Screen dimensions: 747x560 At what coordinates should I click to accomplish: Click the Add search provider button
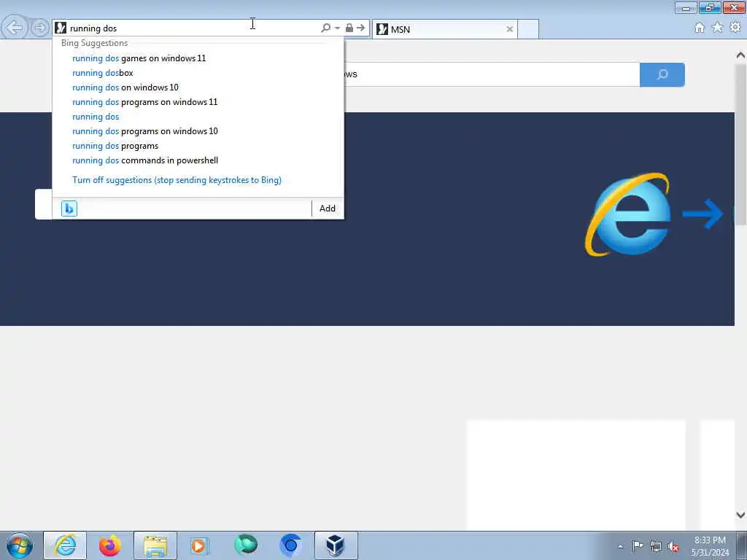click(x=328, y=209)
